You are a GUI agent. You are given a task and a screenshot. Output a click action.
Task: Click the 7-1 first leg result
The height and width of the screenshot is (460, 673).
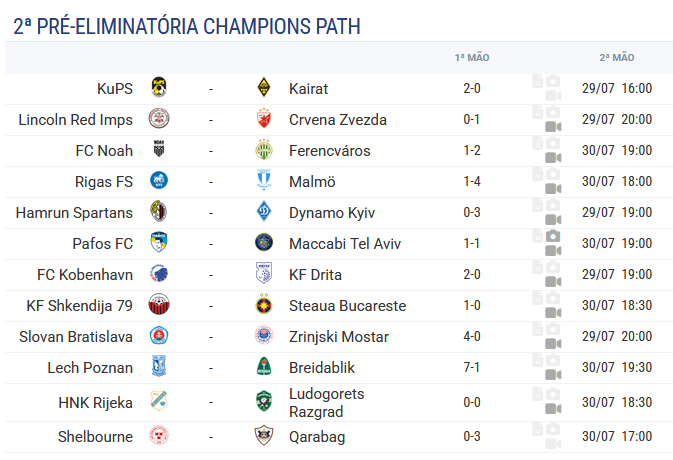[x=472, y=367]
